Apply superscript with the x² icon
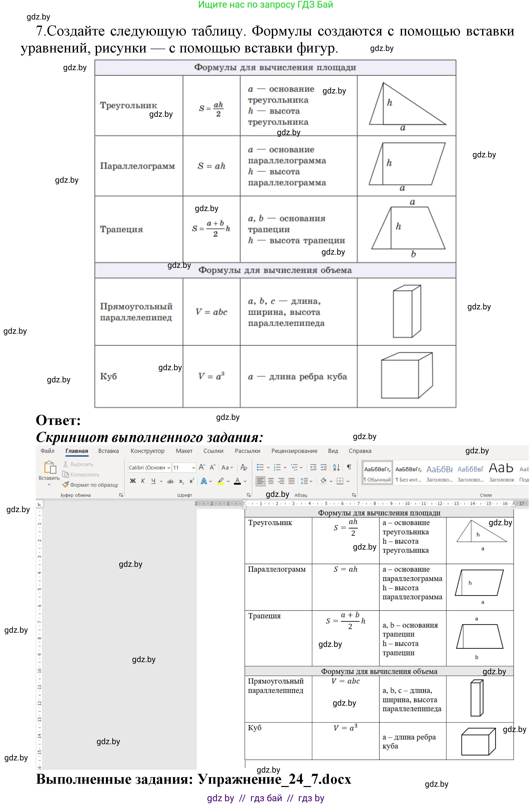The image size is (532, 804). pos(192,481)
